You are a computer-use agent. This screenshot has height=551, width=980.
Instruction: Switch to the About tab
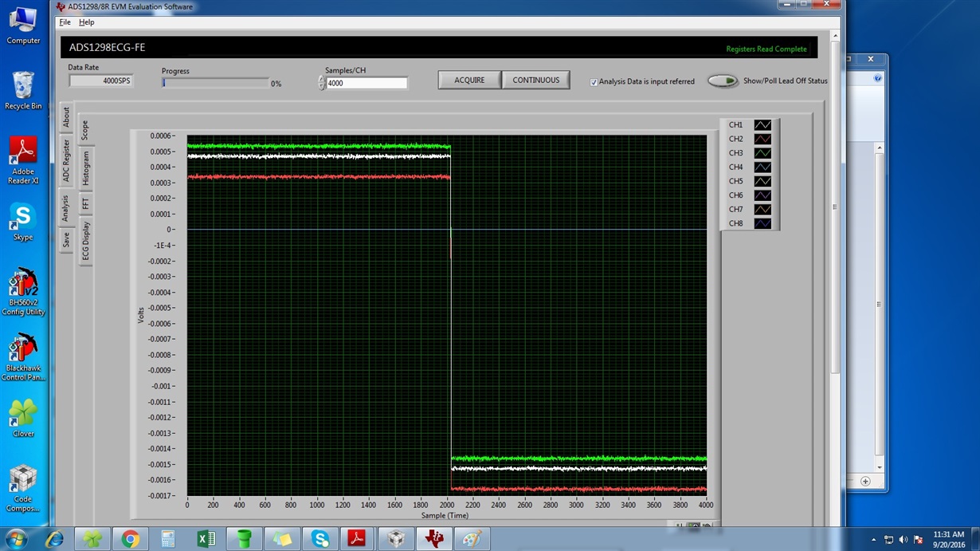[x=66, y=117]
